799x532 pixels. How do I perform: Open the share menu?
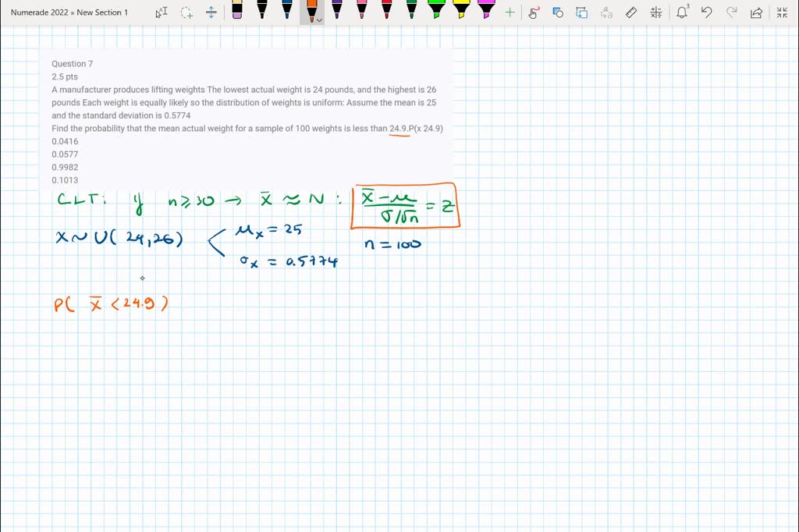[755, 12]
